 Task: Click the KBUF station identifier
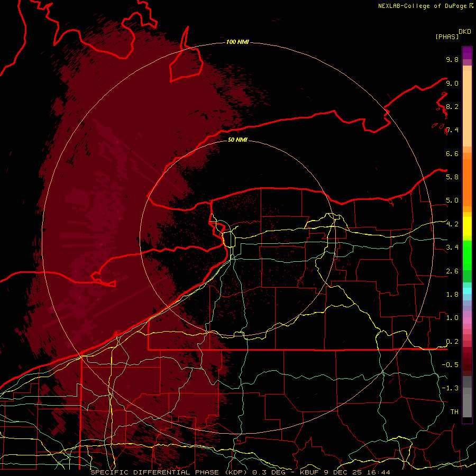(x=309, y=472)
